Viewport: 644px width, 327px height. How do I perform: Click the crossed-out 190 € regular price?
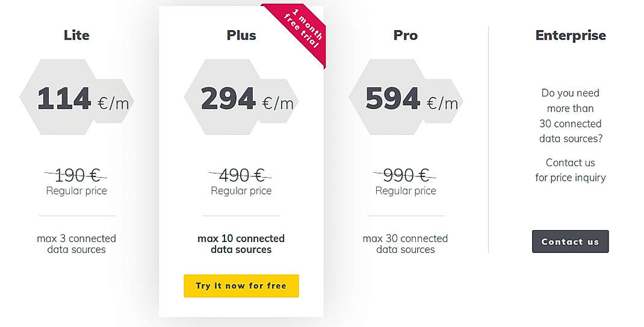coord(76,175)
